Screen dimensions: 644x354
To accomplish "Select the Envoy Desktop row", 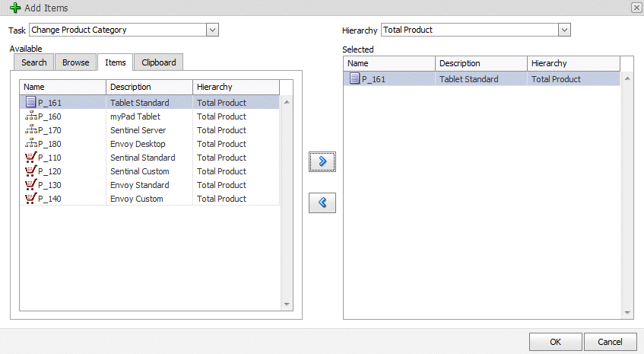I will [138, 144].
